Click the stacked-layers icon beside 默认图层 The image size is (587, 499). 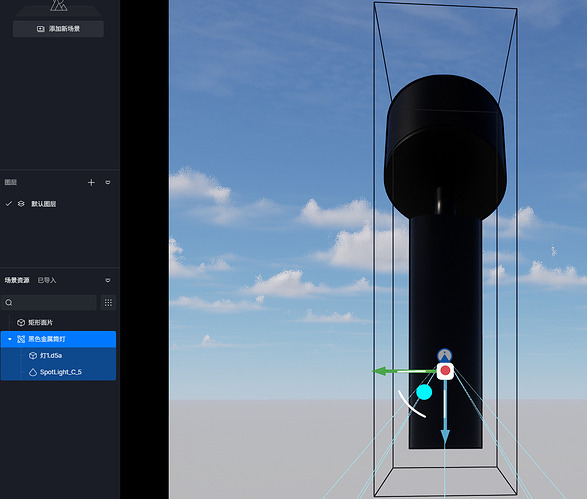(21, 204)
